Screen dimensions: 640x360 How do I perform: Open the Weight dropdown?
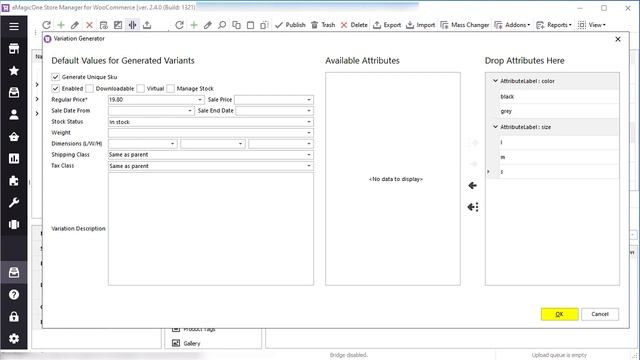pyautogui.click(x=309, y=133)
